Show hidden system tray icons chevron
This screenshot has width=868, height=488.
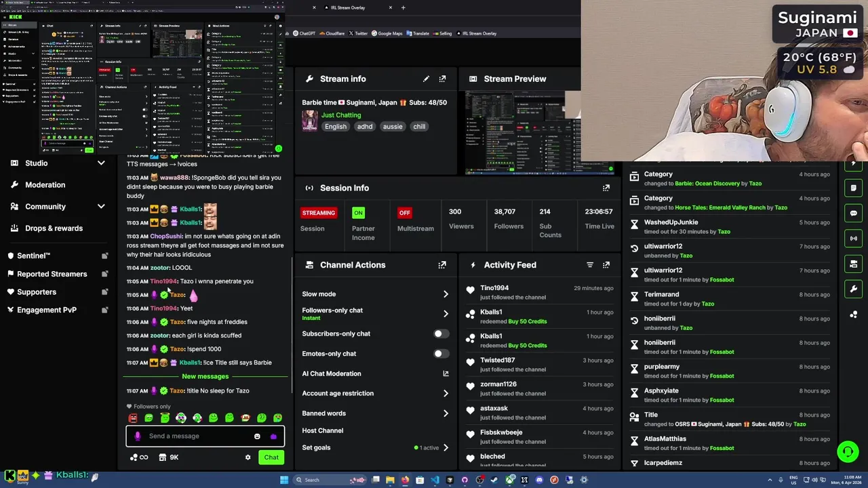(x=770, y=480)
